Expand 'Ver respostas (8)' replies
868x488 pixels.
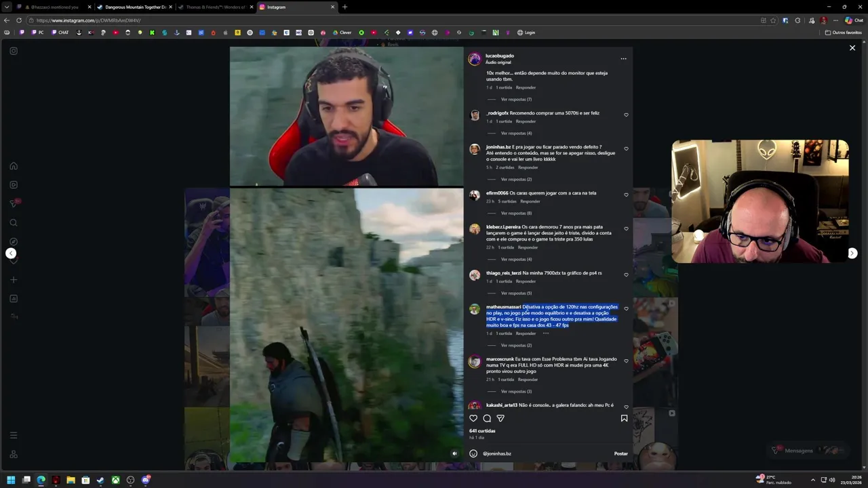516,213
